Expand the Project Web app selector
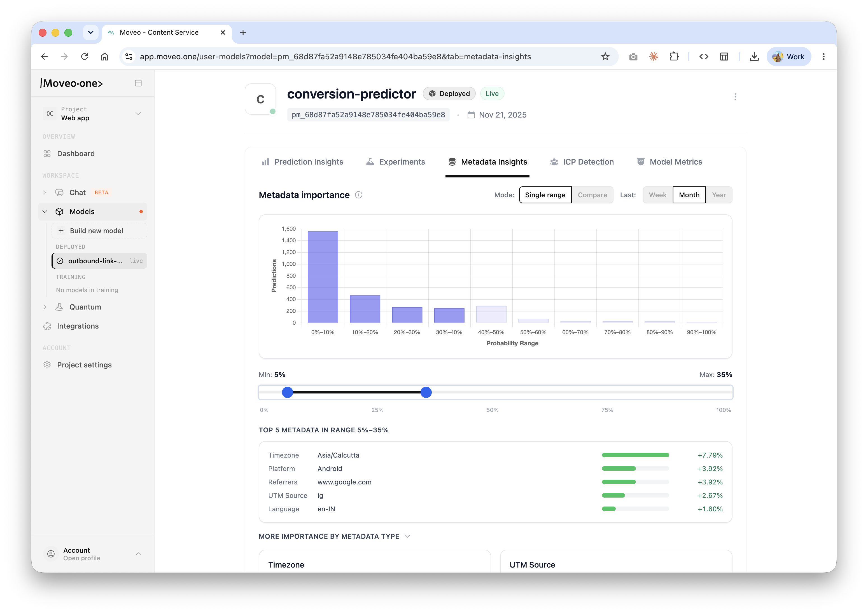 point(94,113)
